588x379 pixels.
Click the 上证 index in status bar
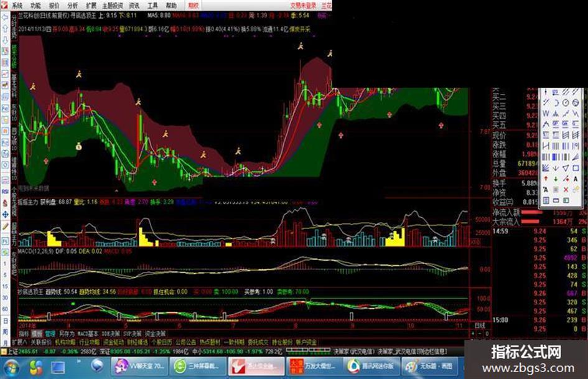pos(12,351)
